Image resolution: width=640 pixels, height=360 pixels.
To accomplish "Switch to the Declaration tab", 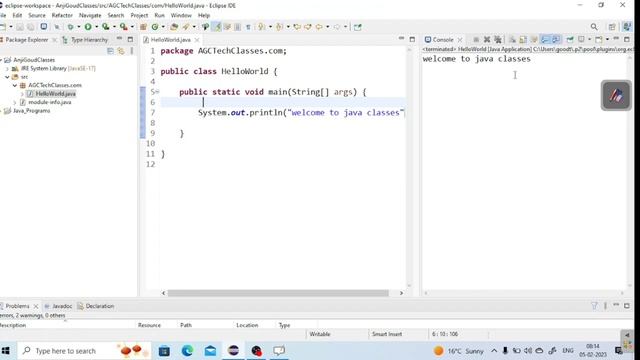I will pyautogui.click(x=96, y=306).
